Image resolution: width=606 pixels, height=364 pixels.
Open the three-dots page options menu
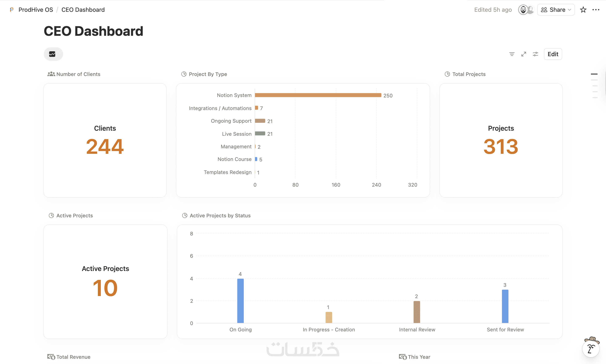pyautogui.click(x=596, y=10)
